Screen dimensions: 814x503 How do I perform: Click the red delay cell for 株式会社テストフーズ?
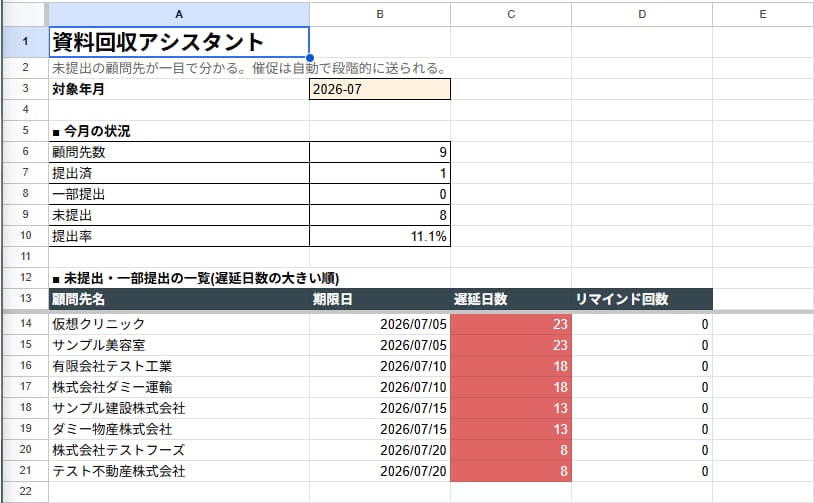511,450
